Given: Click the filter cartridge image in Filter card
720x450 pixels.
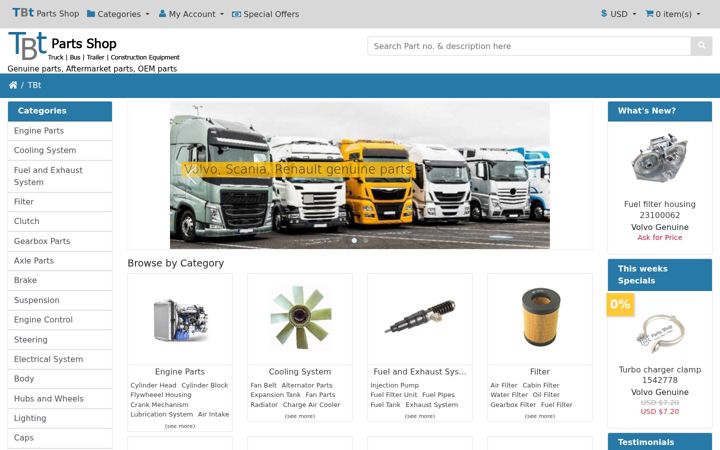Looking at the screenshot, I should [x=540, y=317].
